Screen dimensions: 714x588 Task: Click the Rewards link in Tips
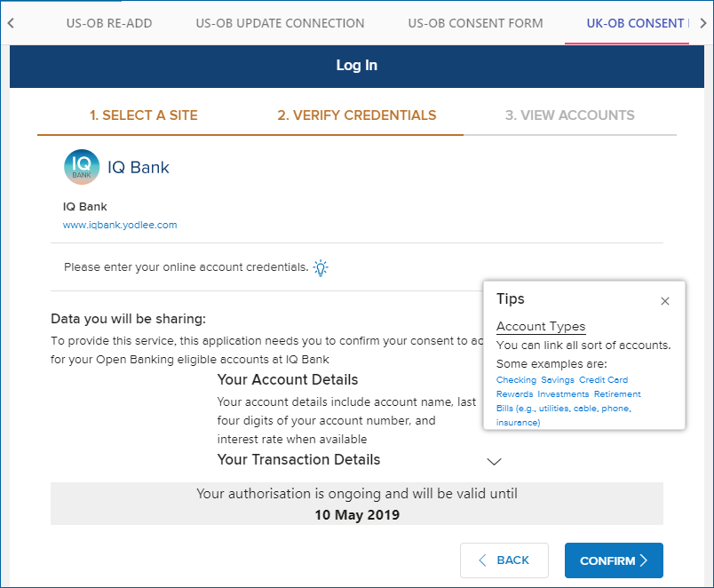(x=514, y=394)
